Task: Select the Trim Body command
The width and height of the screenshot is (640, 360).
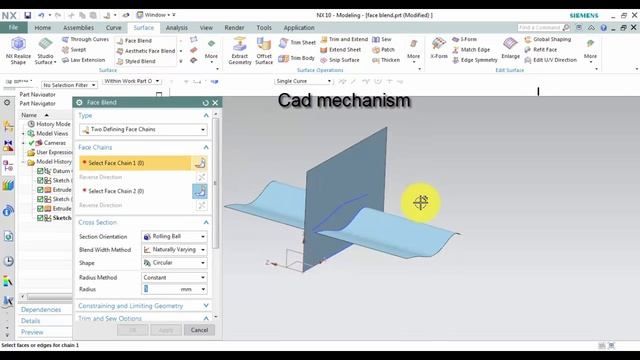Action: [x=296, y=58]
